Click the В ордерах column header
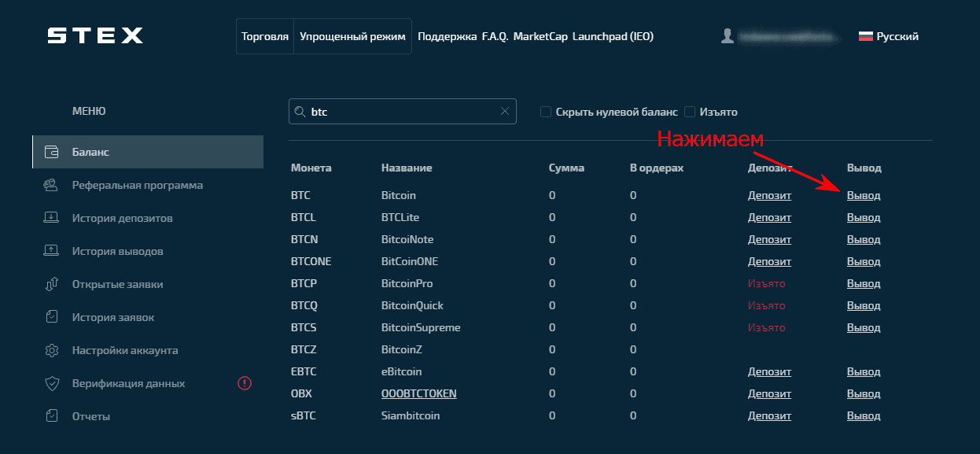 tap(657, 168)
